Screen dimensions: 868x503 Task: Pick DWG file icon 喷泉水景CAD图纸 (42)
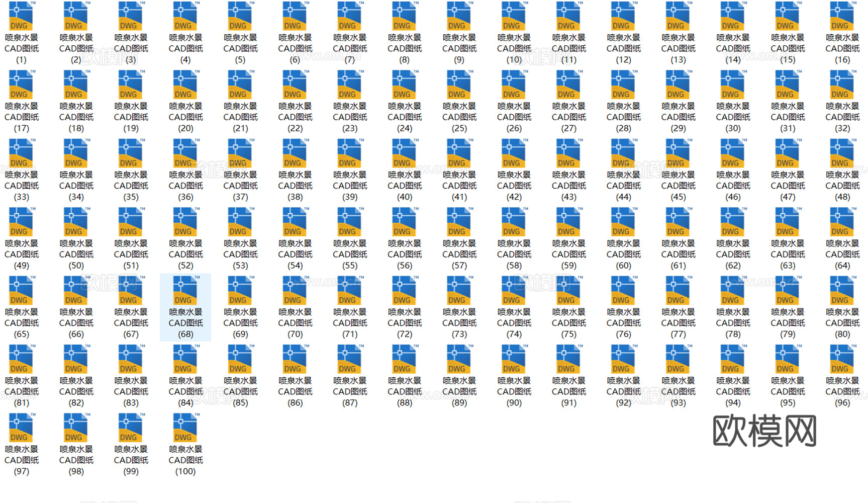514,153
